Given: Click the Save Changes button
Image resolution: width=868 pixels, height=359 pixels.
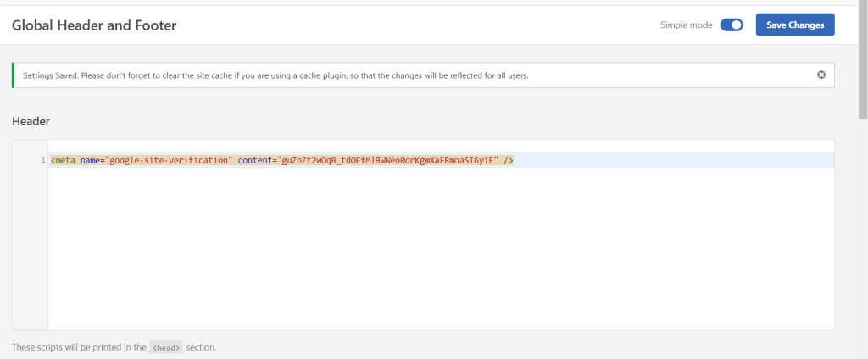Looking at the screenshot, I should pyautogui.click(x=795, y=25).
